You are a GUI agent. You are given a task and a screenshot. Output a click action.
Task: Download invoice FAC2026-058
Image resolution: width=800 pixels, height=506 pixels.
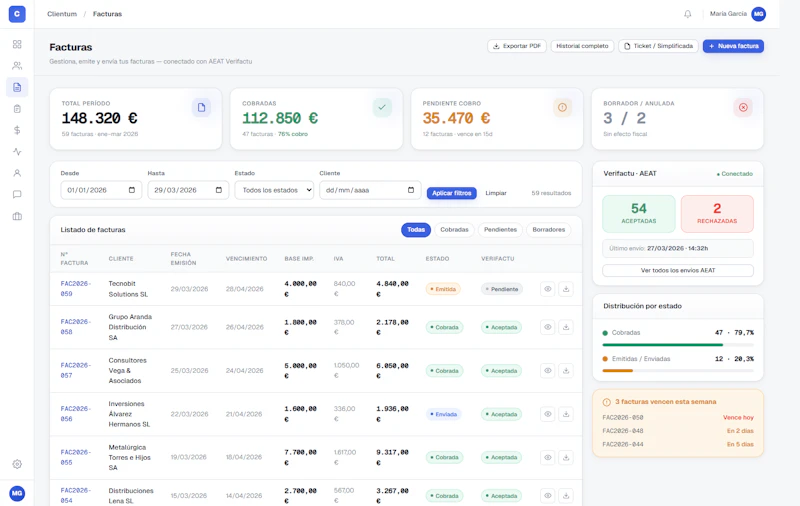[x=566, y=327]
